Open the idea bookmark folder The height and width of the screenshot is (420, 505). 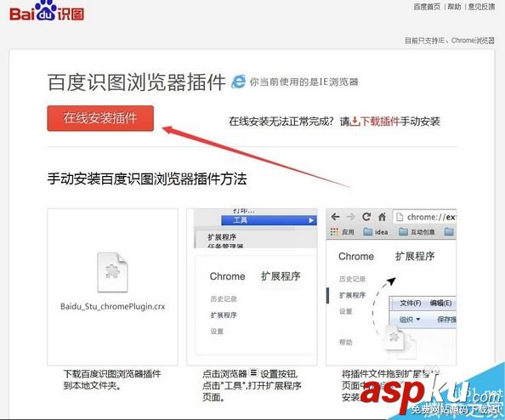coord(376,232)
